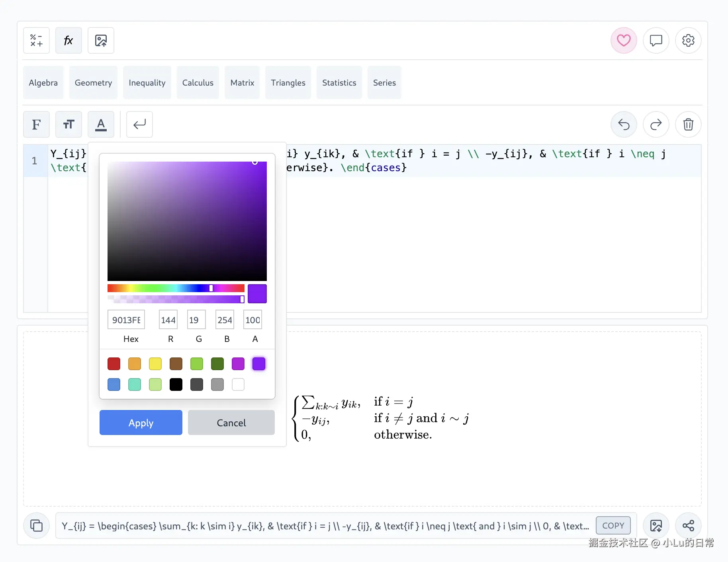
Task: Select the red color swatch
Action: pos(114,364)
